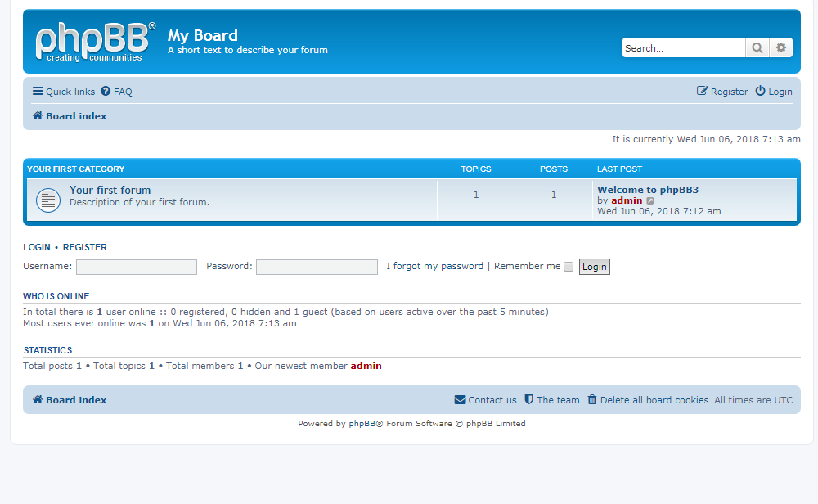The width and height of the screenshot is (818, 504).
Task: Click the search magnifying glass icon
Action: point(757,47)
